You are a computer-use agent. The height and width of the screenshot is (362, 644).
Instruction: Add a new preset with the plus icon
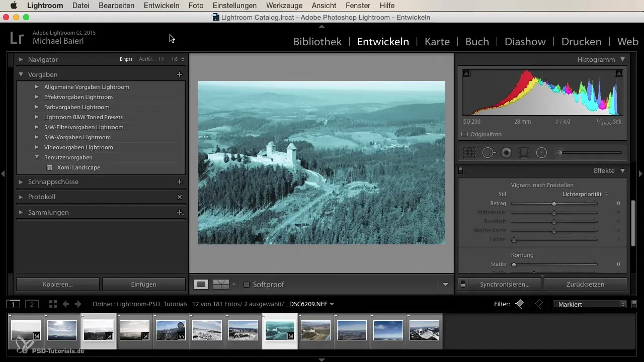tap(180, 74)
